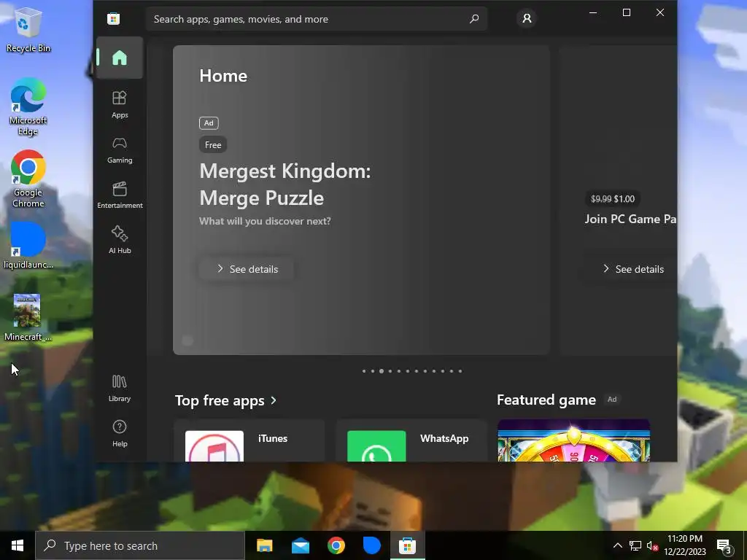This screenshot has height=560, width=747.
Task: Open the Mergest Kingdom: Merge Puzzle title
Action: tap(285, 184)
